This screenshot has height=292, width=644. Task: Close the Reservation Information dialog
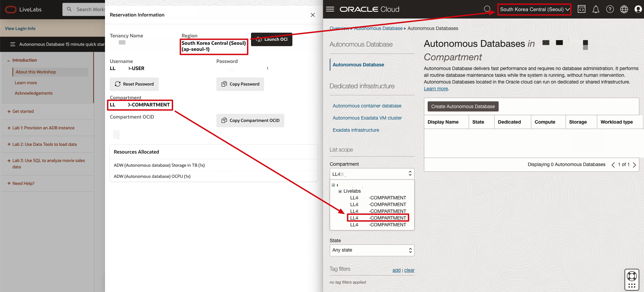313,15
